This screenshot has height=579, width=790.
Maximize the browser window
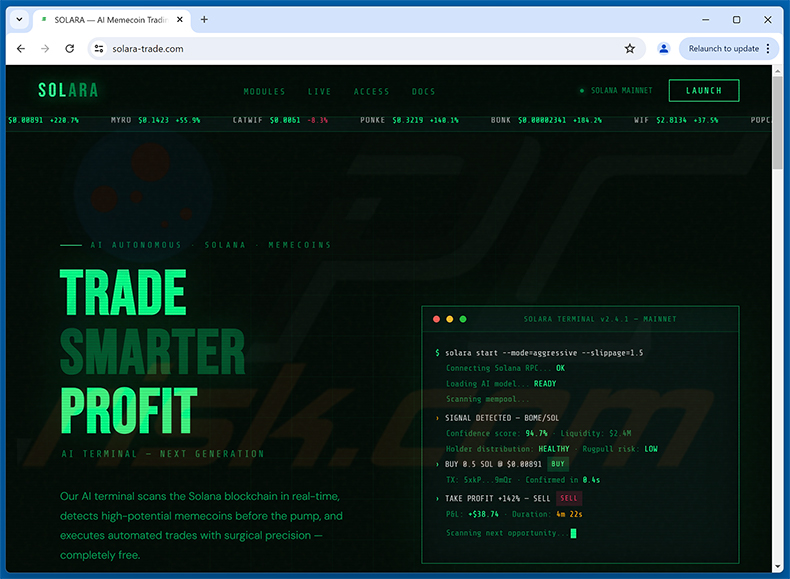tap(737, 20)
